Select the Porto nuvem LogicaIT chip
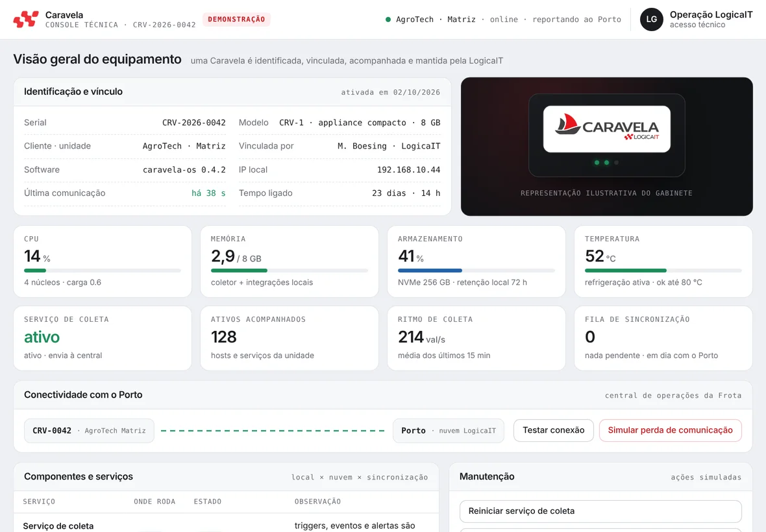Screen dimensions: 766x532 (x=449, y=431)
